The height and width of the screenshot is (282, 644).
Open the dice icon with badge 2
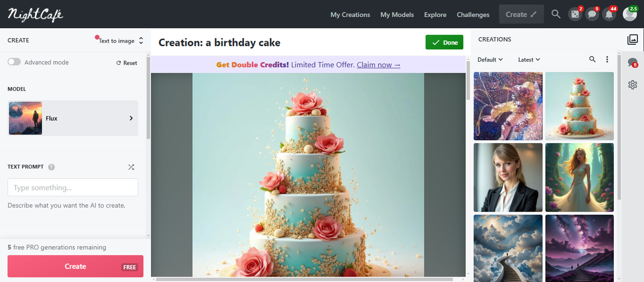[x=575, y=14]
